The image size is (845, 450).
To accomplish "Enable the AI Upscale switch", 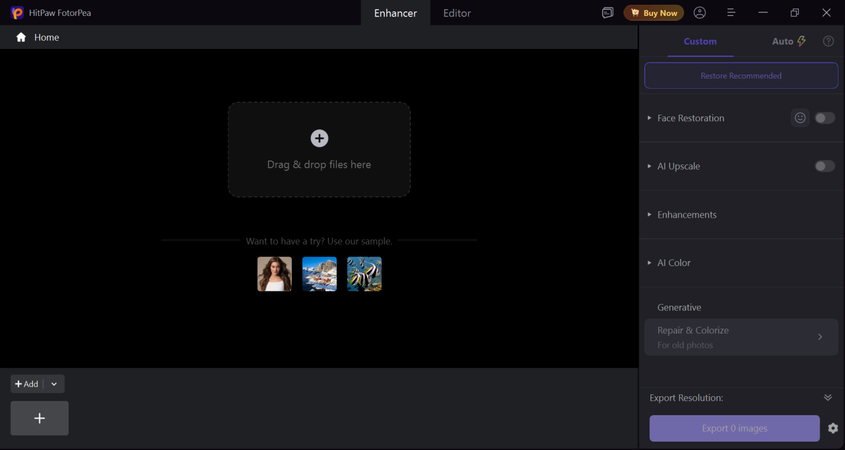I will tap(825, 166).
